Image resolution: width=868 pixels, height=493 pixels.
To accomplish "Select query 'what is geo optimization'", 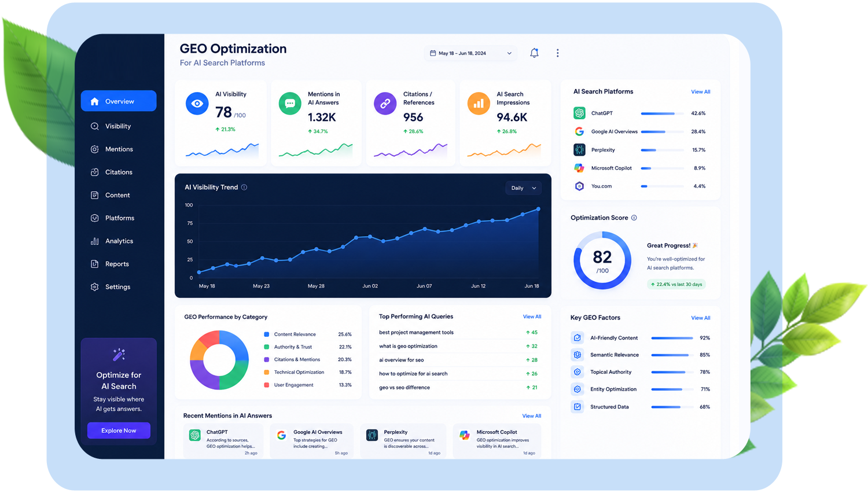I will (x=408, y=346).
